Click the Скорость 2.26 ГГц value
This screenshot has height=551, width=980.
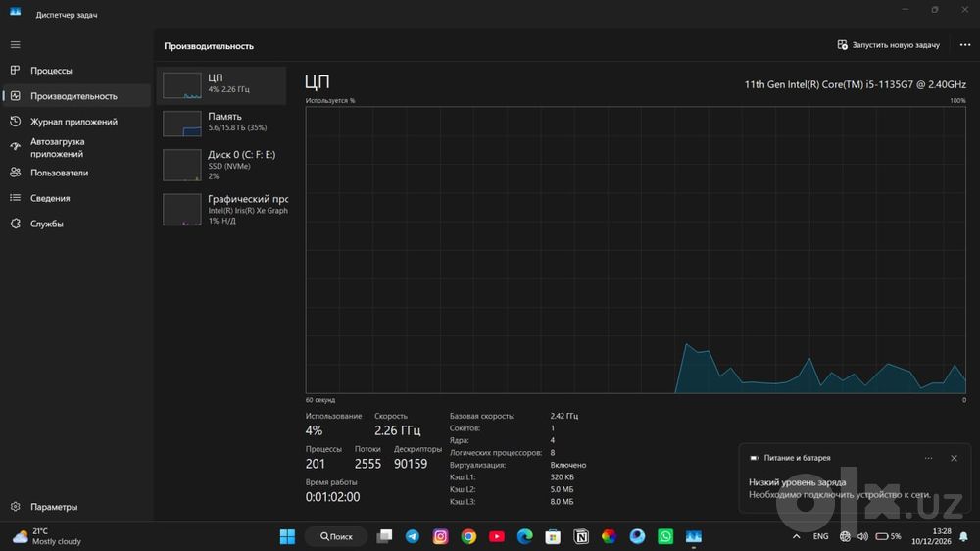(x=398, y=430)
